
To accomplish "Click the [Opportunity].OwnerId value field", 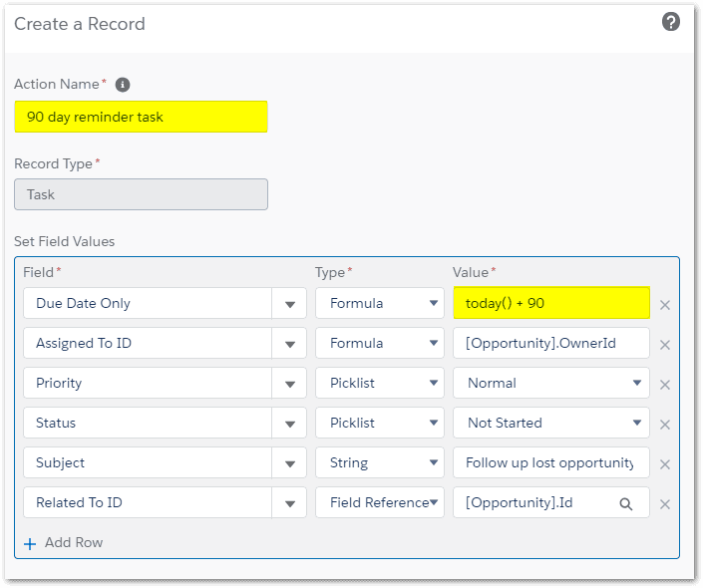I will click(x=550, y=343).
